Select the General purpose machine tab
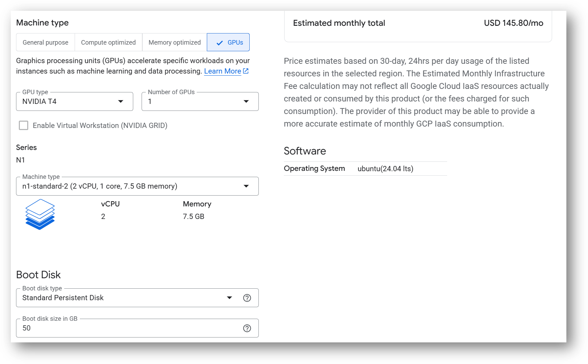This screenshot has width=588, height=364. [x=45, y=42]
